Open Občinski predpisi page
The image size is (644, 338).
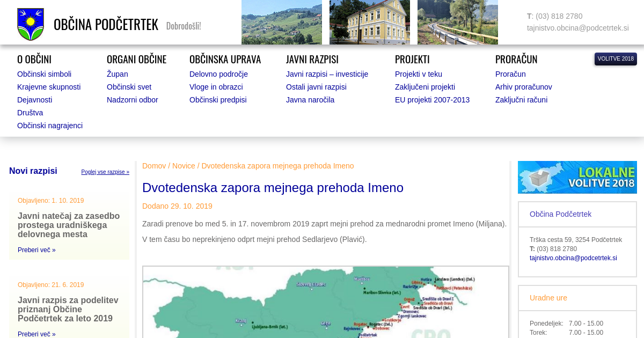(x=218, y=100)
